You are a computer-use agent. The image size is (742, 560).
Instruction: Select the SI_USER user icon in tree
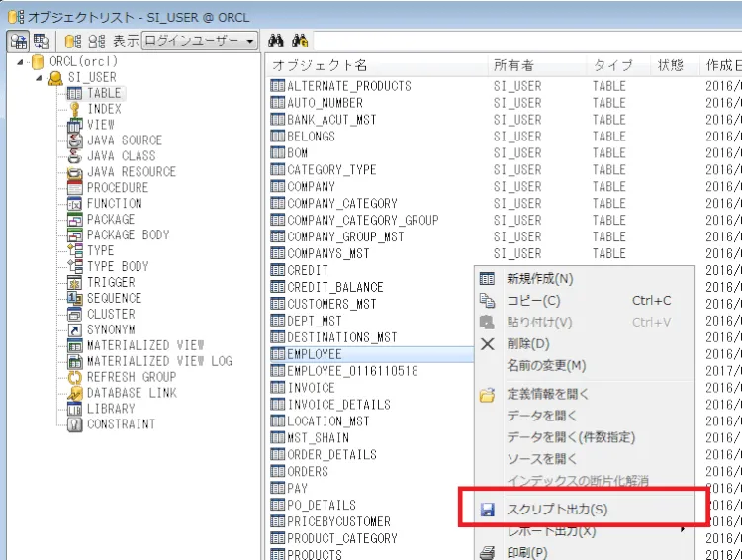click(x=55, y=77)
